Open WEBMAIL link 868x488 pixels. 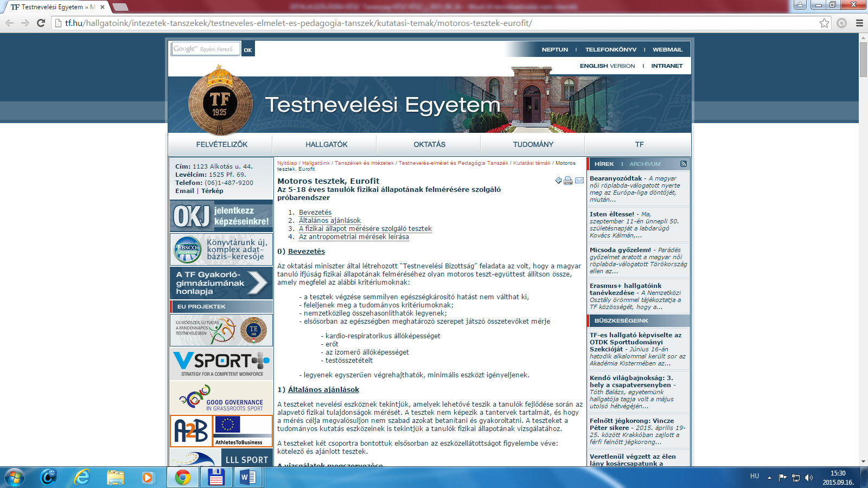(x=668, y=49)
